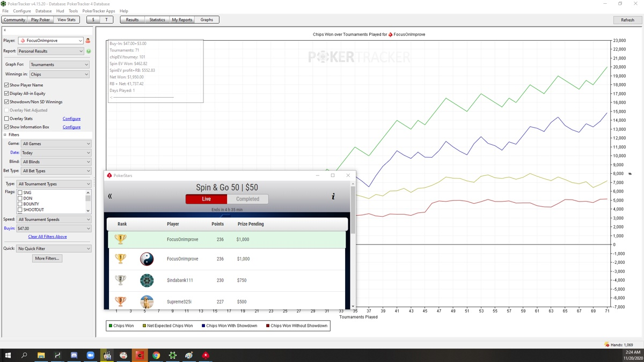Open the Graph For dropdown
644x362 pixels.
pos(59,64)
